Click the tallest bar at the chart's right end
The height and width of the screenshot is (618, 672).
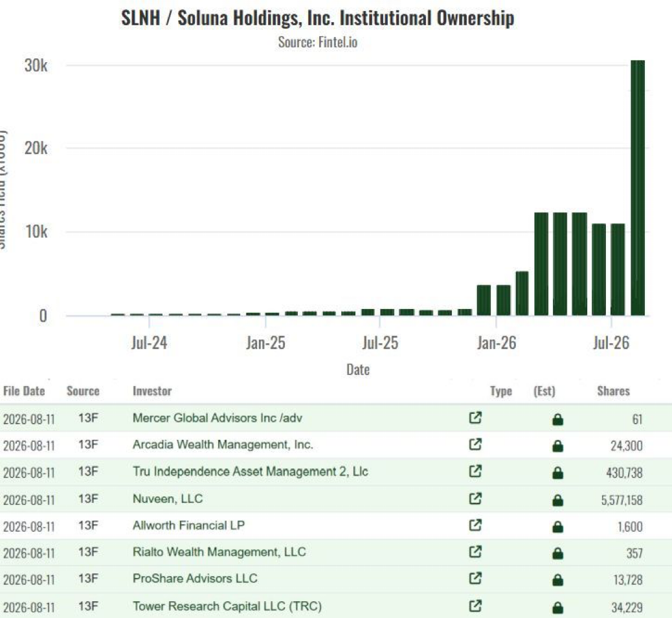(x=638, y=188)
